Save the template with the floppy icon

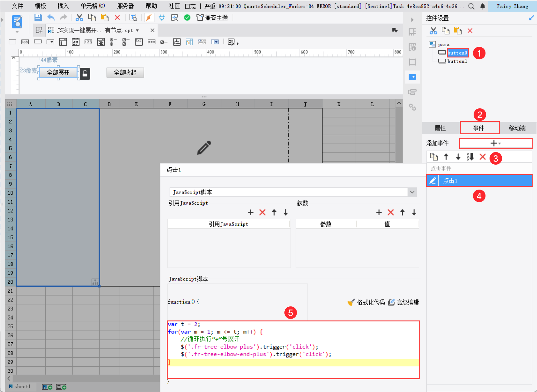click(x=38, y=17)
